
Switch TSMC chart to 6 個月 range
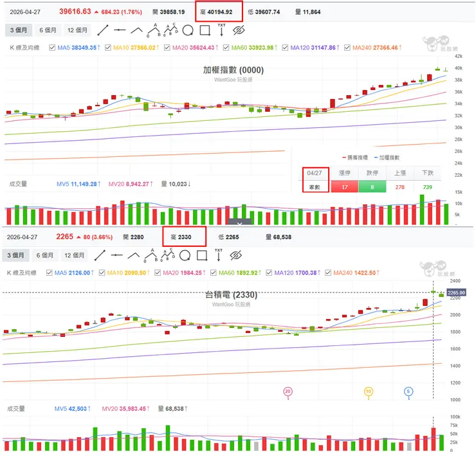pos(44,255)
